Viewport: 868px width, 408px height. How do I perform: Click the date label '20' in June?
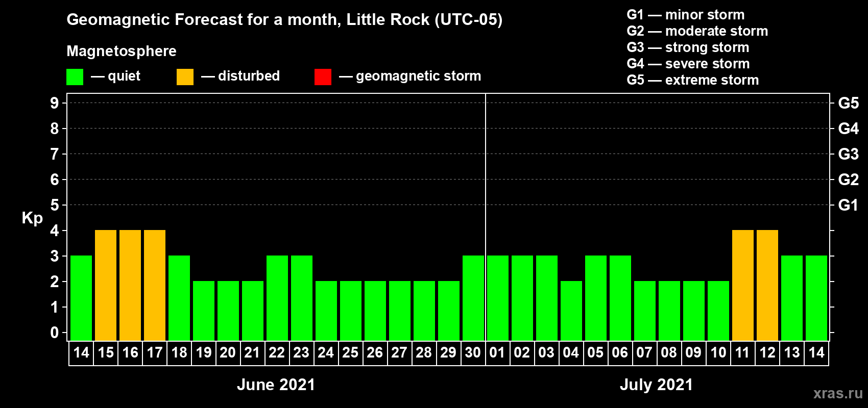tap(228, 352)
